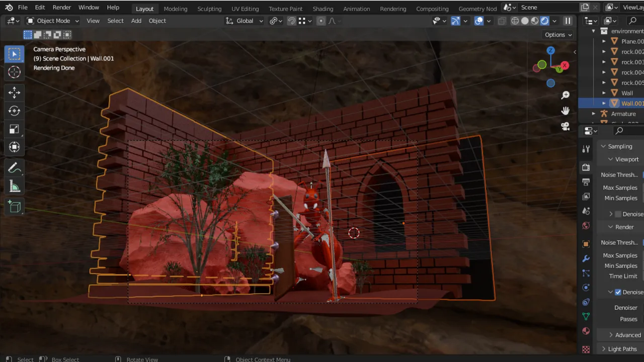Switch to material preview shading

tap(534, 21)
